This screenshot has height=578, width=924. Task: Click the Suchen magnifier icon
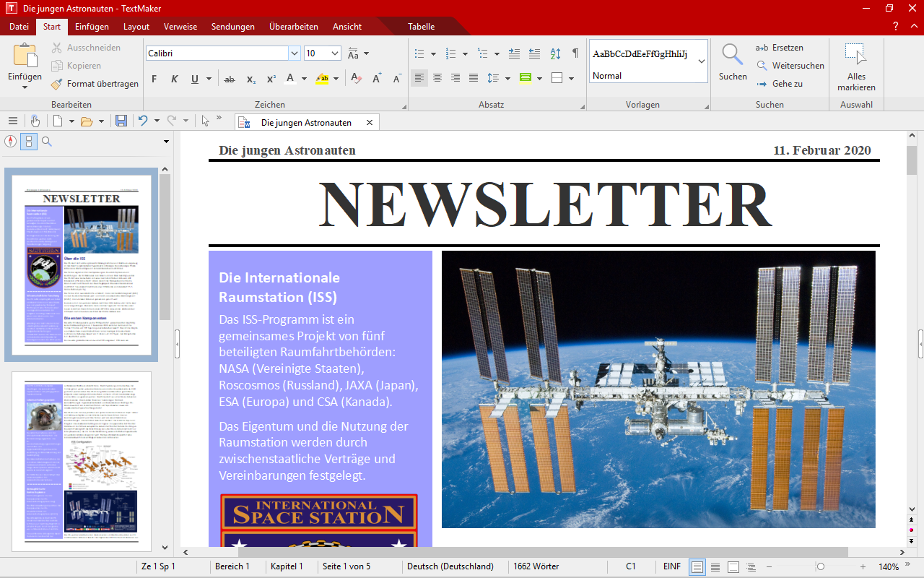pos(733,55)
